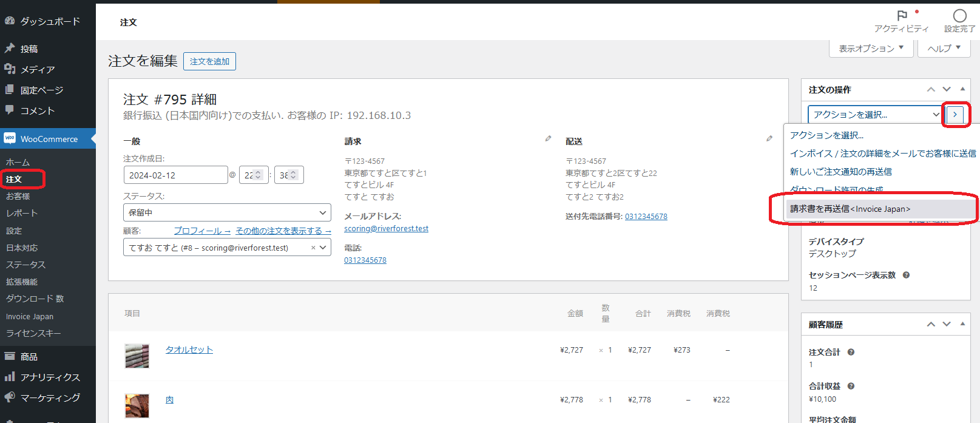Click the ¥273 tax value for タオルセット
Screen dimensions: 980x423
tap(682, 350)
